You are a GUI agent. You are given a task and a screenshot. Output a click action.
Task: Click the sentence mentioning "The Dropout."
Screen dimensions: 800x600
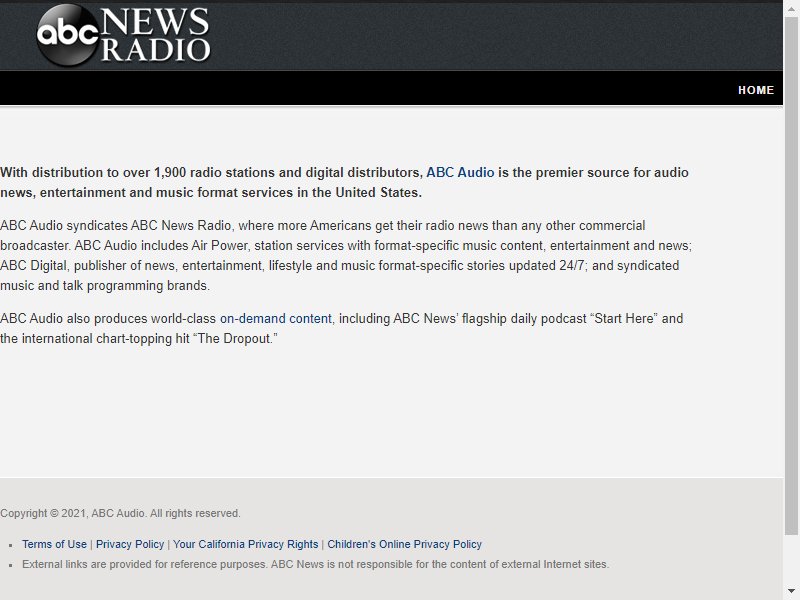[341, 328]
